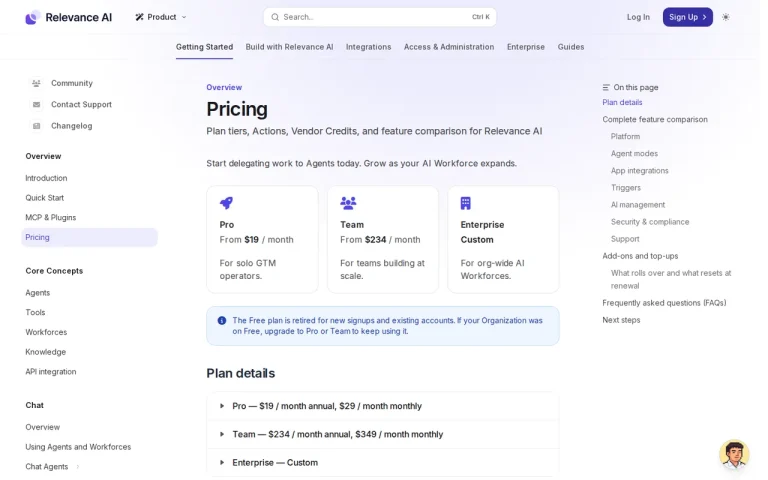Click the Log In link

639,17
